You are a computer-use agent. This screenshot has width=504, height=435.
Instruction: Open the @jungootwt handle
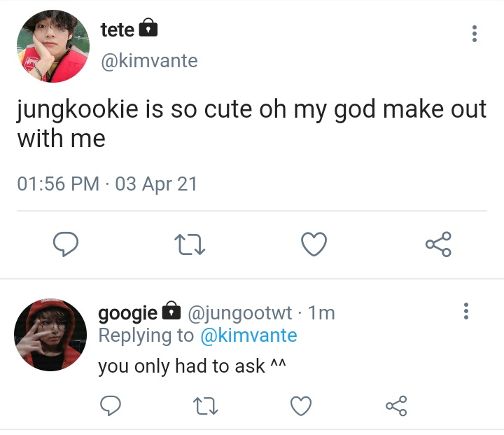click(x=239, y=312)
